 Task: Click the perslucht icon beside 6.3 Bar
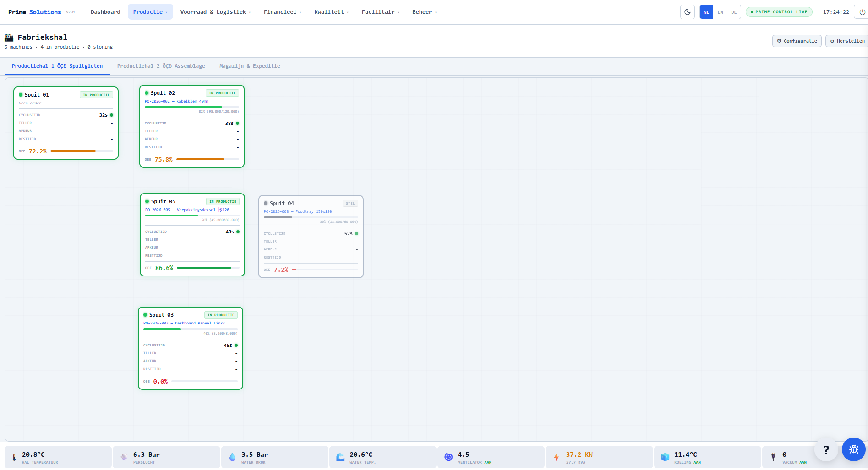pos(123,457)
